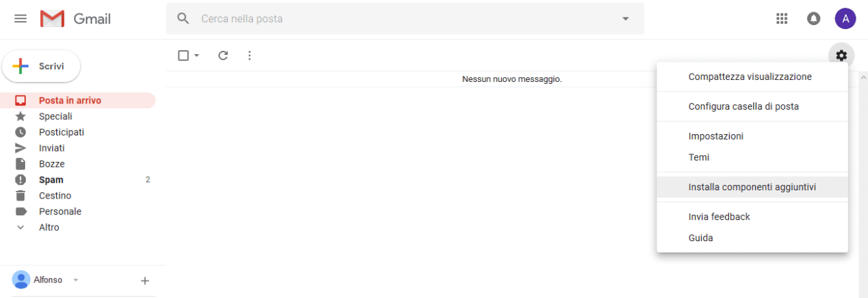The width and height of the screenshot is (868, 298).
Task: Open the purple account avatar
Action: [x=845, y=18]
